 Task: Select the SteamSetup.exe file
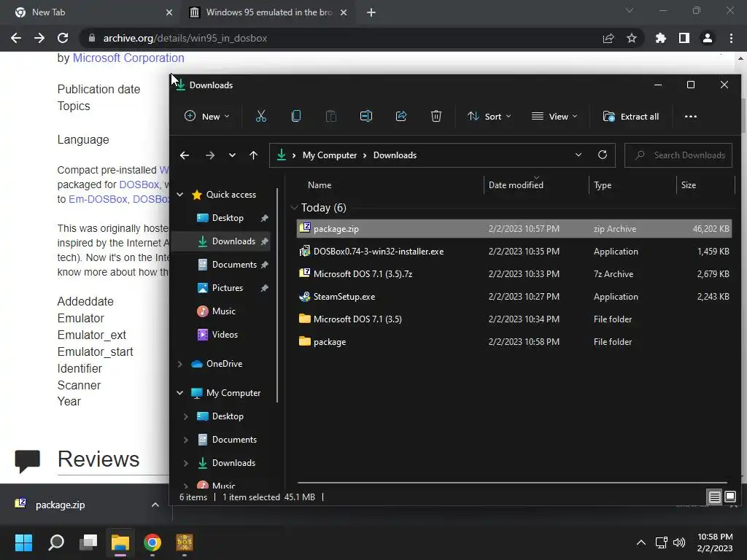pyautogui.click(x=514, y=297)
